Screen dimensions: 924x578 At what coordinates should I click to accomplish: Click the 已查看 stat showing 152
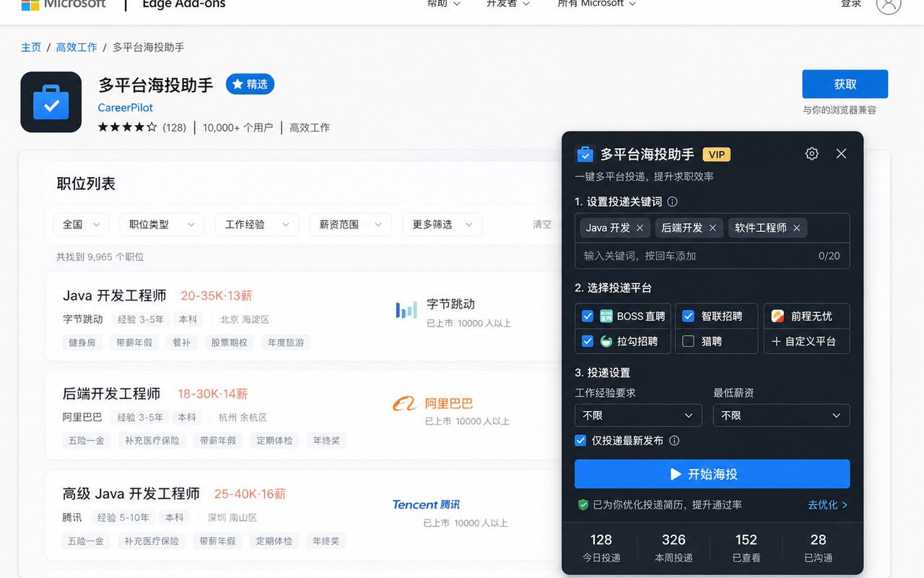coord(746,548)
